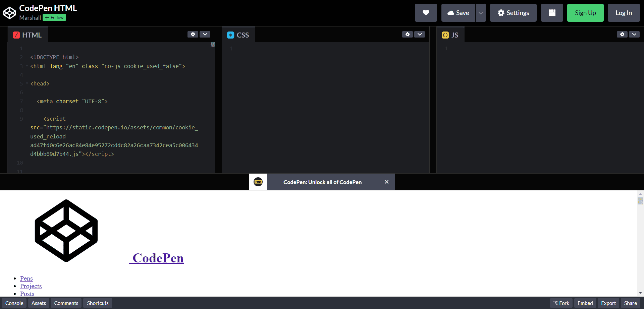Open the change view layout icon
This screenshot has width=644, height=309.
pyautogui.click(x=552, y=13)
